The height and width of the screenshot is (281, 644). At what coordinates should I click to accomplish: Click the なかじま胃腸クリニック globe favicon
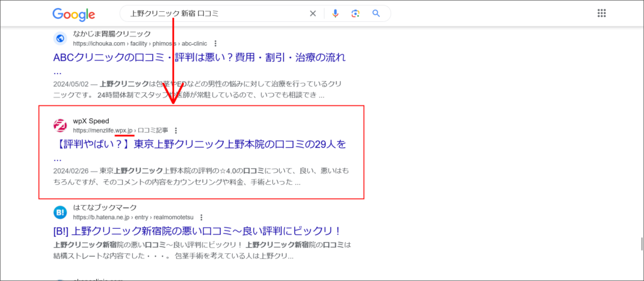pos(60,38)
